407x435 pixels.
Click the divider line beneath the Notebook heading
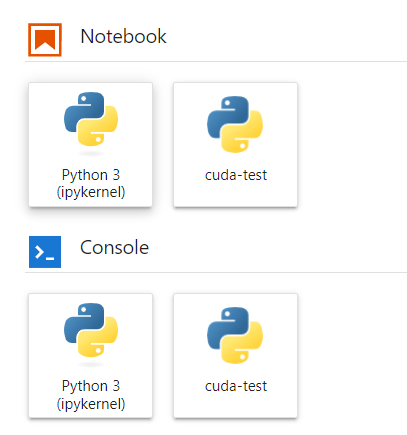[216, 61]
